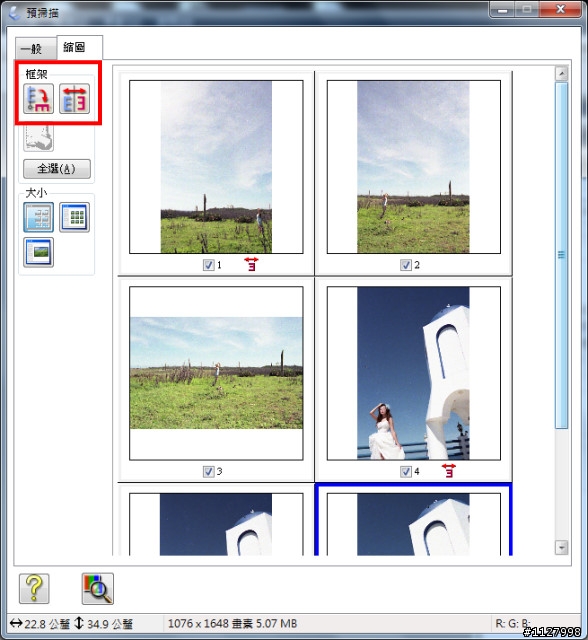Select the full-size single image view icon
Image resolution: width=588 pixels, height=640 pixels.
[38, 253]
